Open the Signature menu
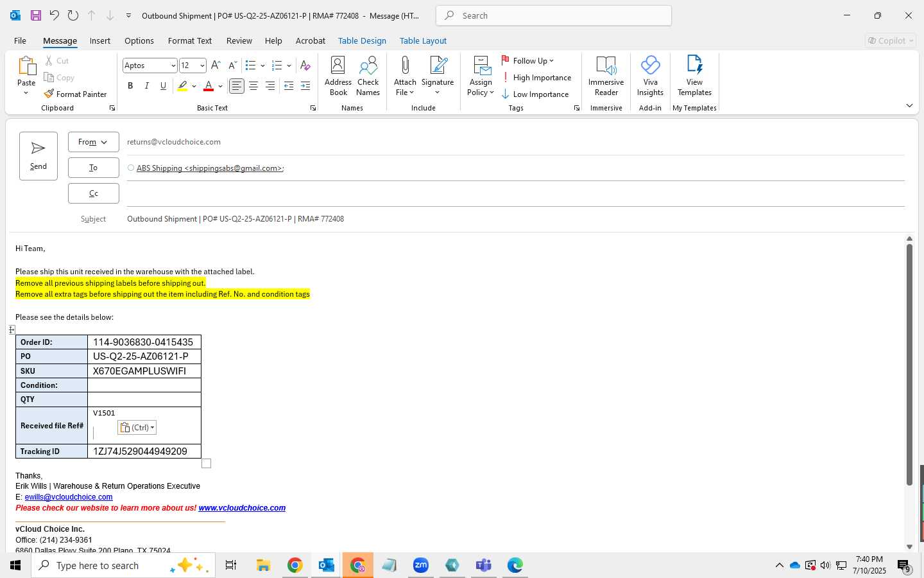Image resolution: width=924 pixels, height=578 pixels. pos(438,76)
